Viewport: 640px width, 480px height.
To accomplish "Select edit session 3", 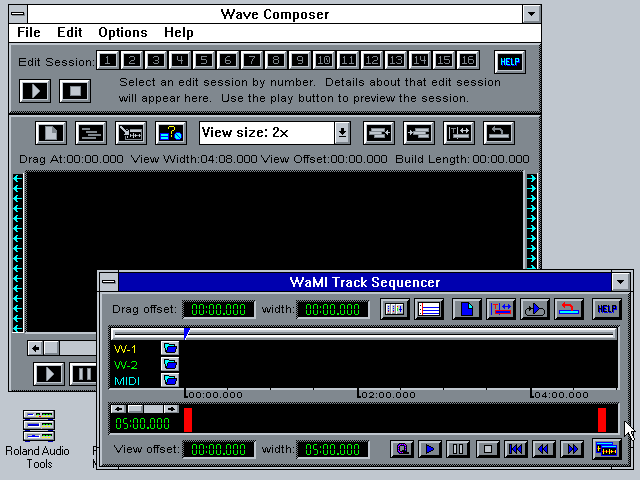I will tap(156, 60).
